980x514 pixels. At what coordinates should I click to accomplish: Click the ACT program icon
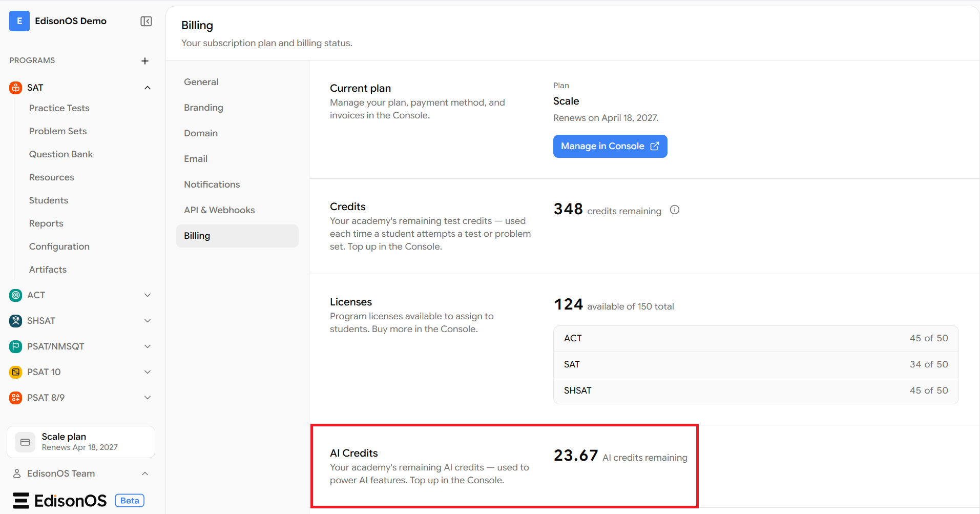(x=16, y=295)
